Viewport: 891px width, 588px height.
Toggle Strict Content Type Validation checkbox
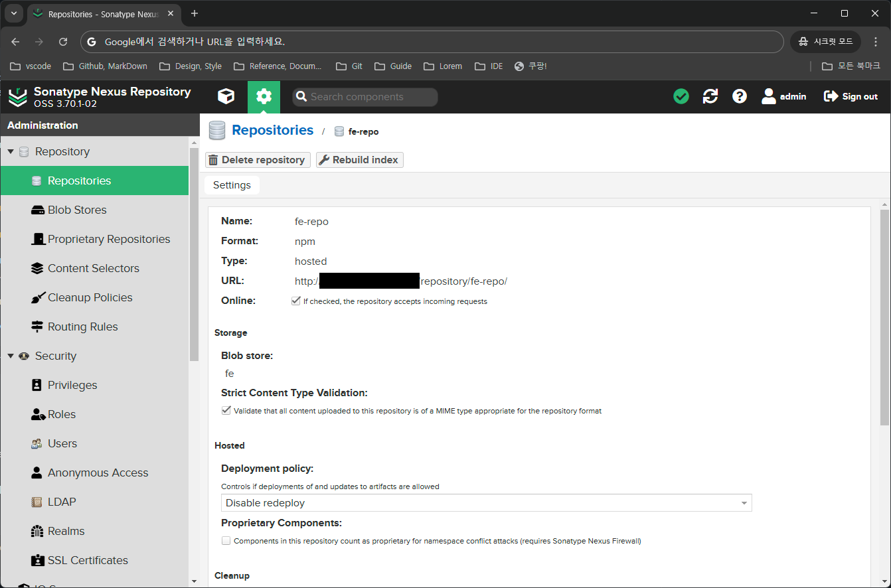coord(226,410)
